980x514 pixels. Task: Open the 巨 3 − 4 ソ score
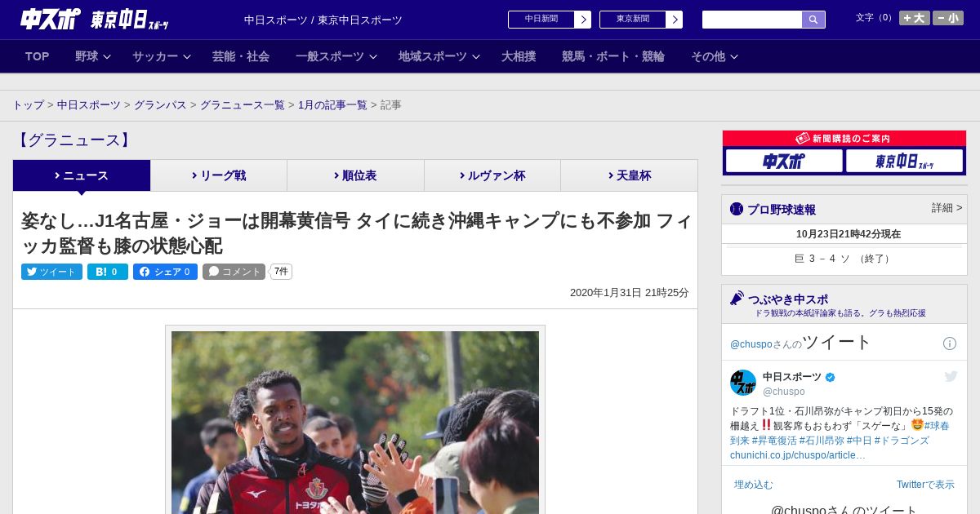click(844, 259)
